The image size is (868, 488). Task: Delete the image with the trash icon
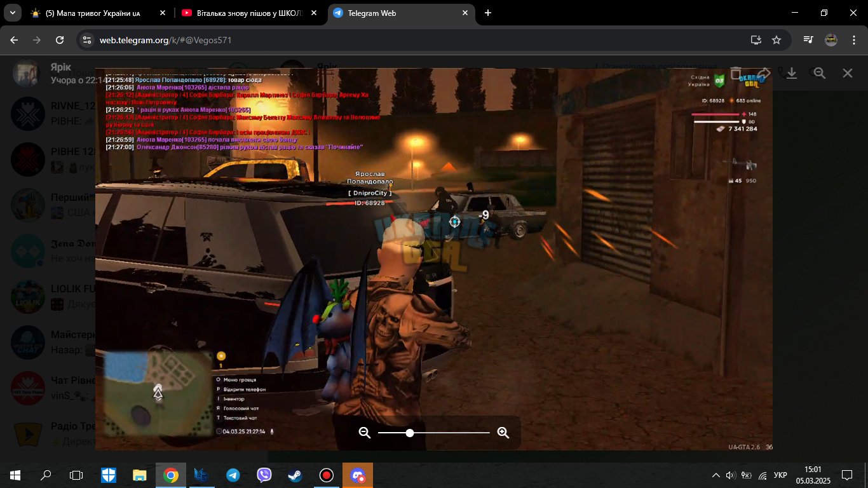point(736,73)
